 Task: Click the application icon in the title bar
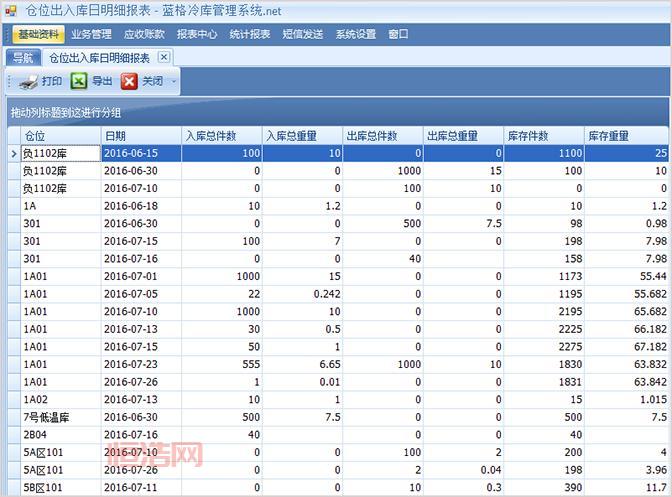click(11, 10)
